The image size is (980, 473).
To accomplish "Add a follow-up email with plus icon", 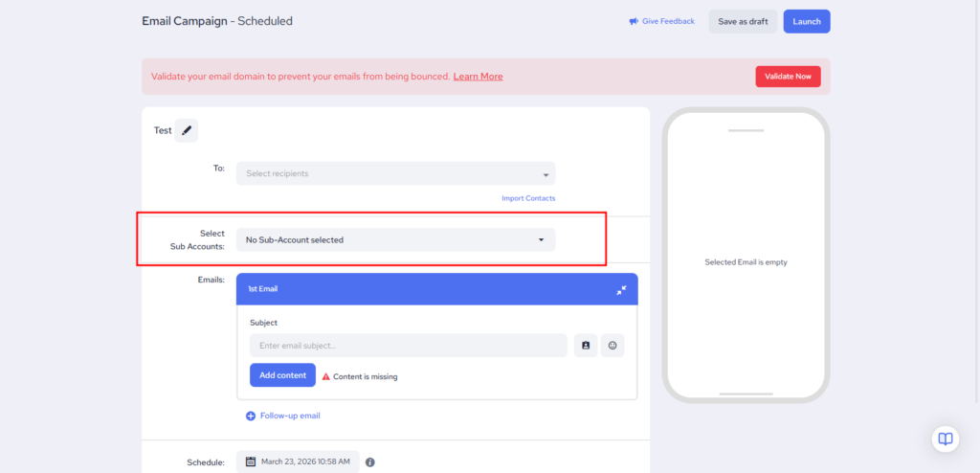I will tap(251, 416).
